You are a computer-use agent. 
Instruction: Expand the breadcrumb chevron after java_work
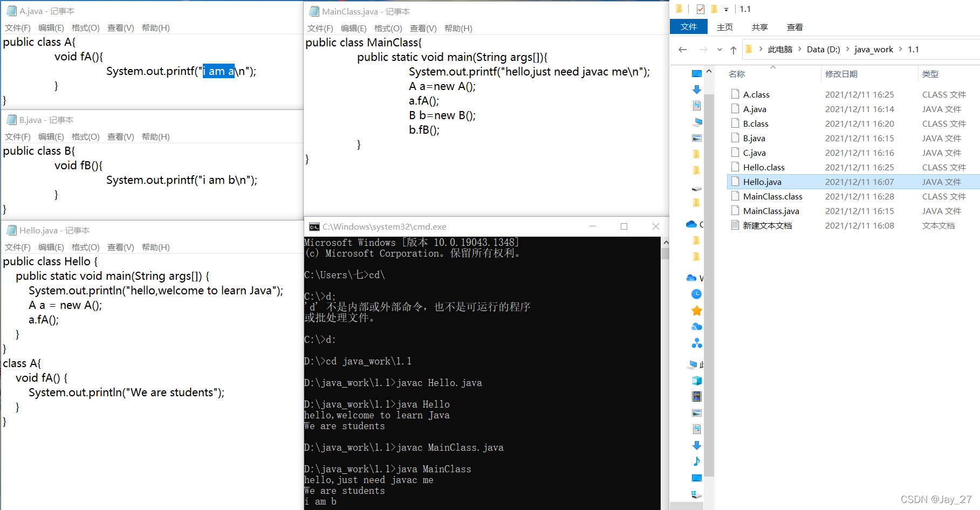tap(900, 49)
